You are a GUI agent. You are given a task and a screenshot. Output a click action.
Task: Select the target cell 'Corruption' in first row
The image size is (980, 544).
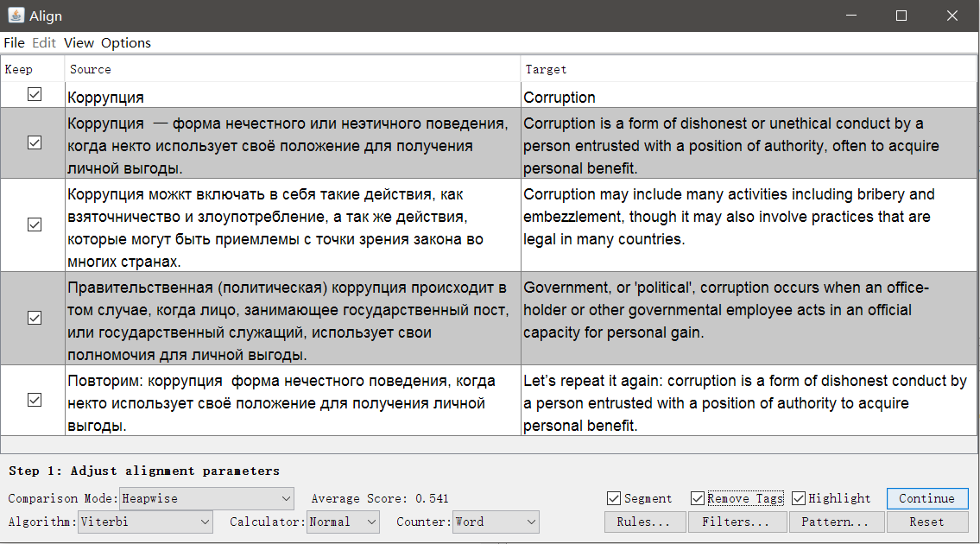(748, 95)
